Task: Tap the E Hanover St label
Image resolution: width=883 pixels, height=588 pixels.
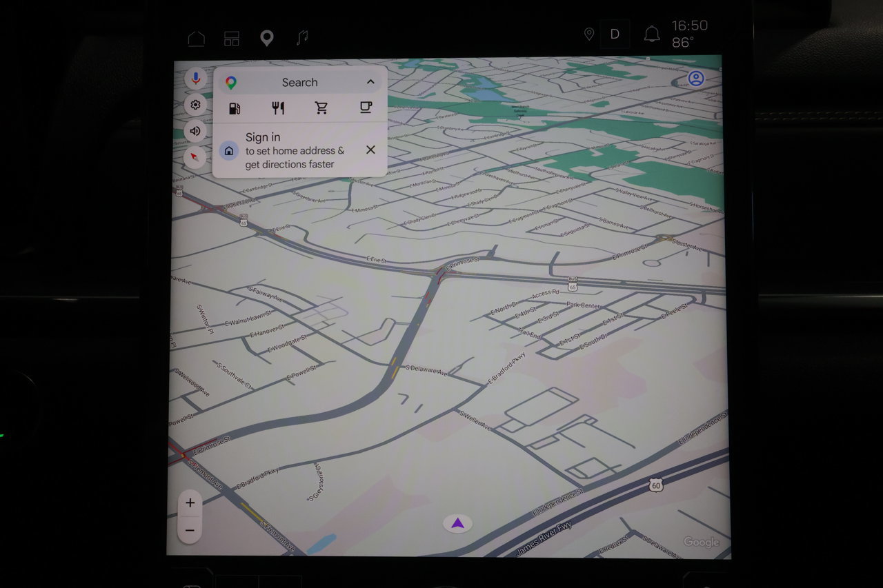Action: (x=267, y=330)
